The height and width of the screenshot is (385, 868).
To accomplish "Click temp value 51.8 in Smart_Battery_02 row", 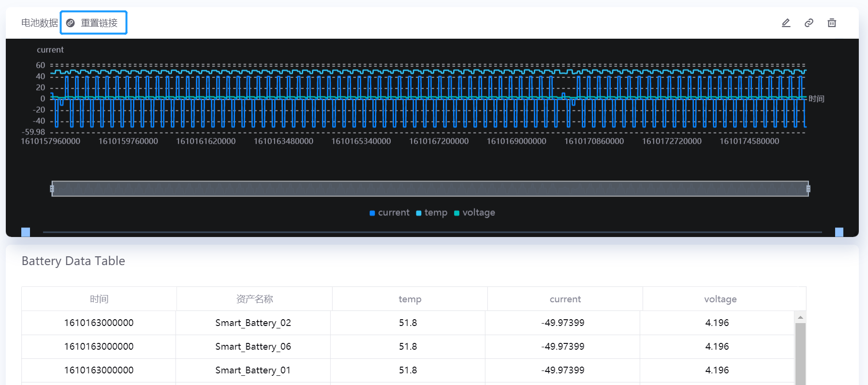I will 408,323.
